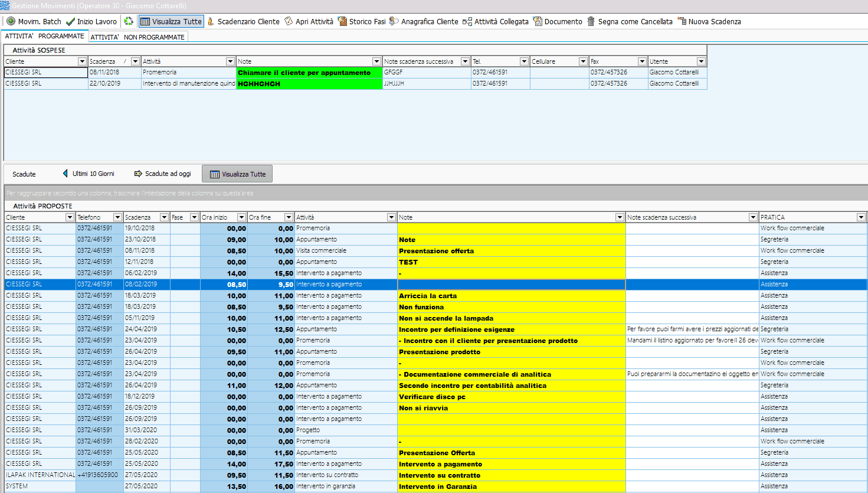
Task: Click the SYSTEM client cell
Action: pos(40,486)
